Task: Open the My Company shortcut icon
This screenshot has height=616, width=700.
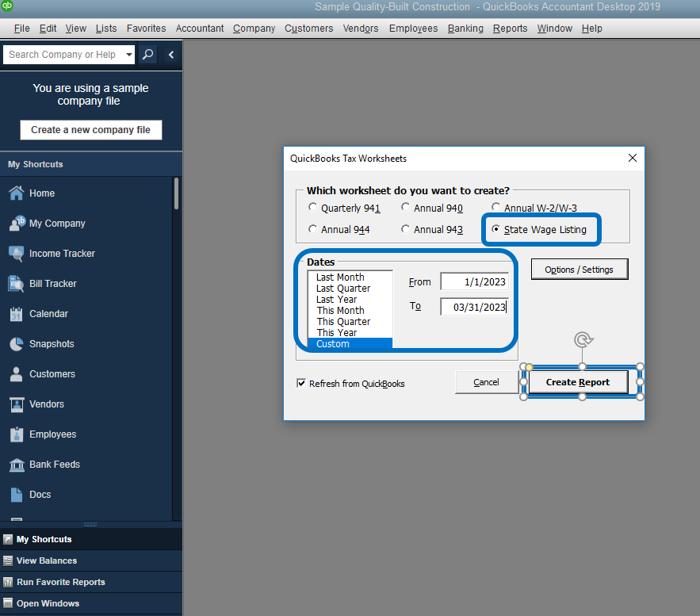Action: pos(17,224)
